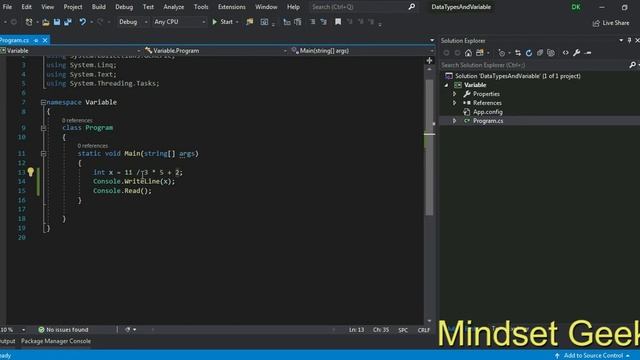
Task: Collapse the class Program code block
Action: (x=43, y=128)
